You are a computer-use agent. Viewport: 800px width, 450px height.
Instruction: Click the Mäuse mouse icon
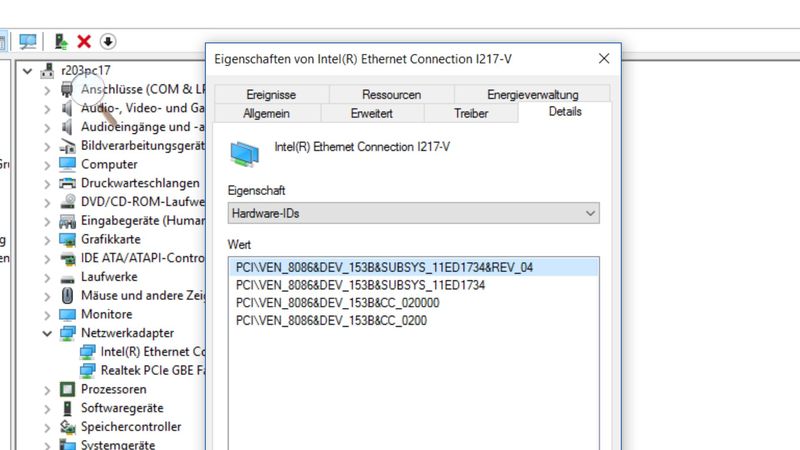(x=67, y=295)
